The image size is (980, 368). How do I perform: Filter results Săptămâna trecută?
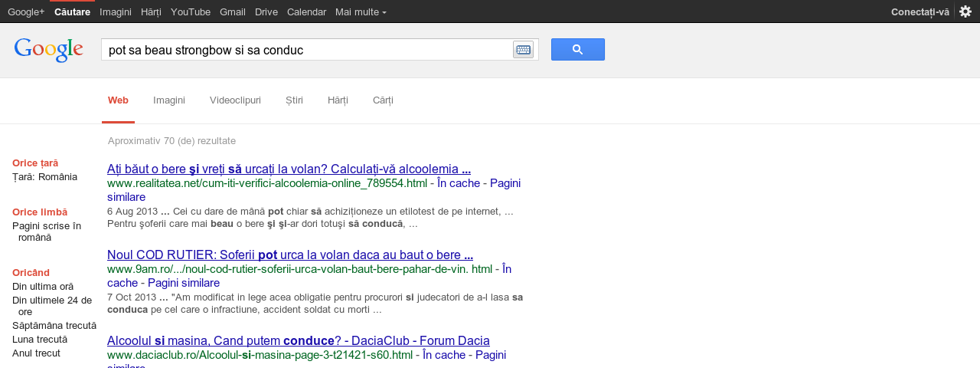tap(54, 325)
